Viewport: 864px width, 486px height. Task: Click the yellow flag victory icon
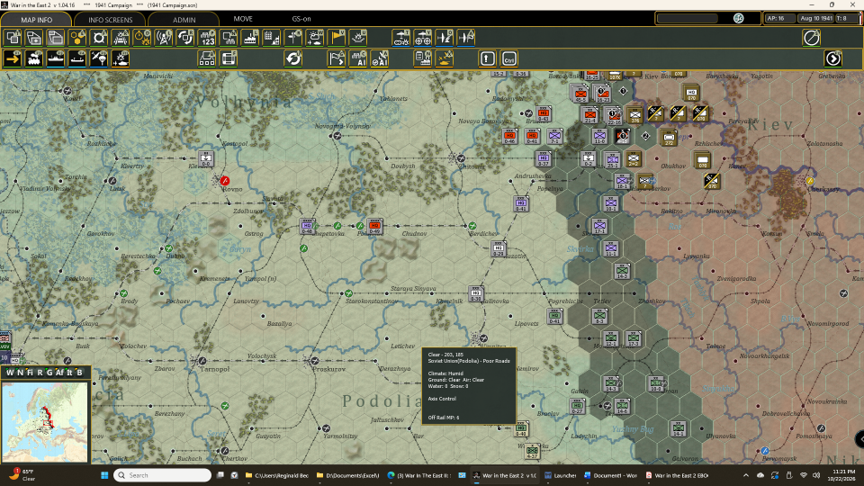tap(337, 38)
